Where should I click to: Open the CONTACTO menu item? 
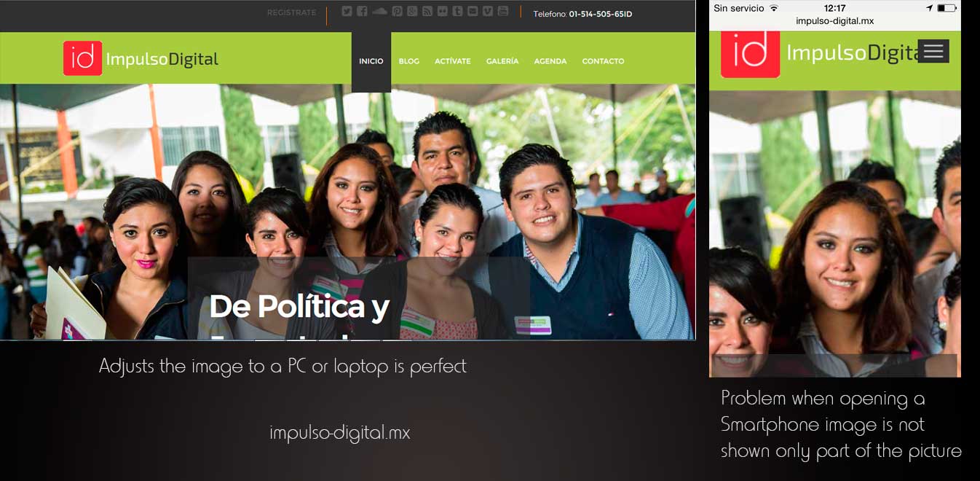(603, 61)
